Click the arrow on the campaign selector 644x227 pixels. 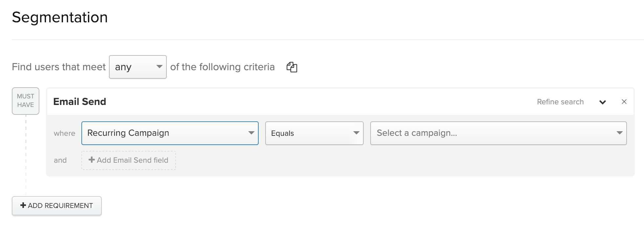coord(619,133)
